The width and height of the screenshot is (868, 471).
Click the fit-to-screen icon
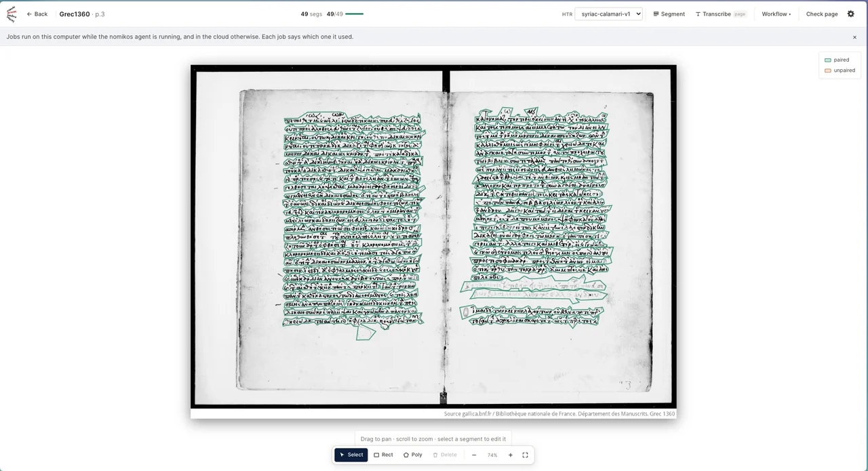tap(525, 455)
